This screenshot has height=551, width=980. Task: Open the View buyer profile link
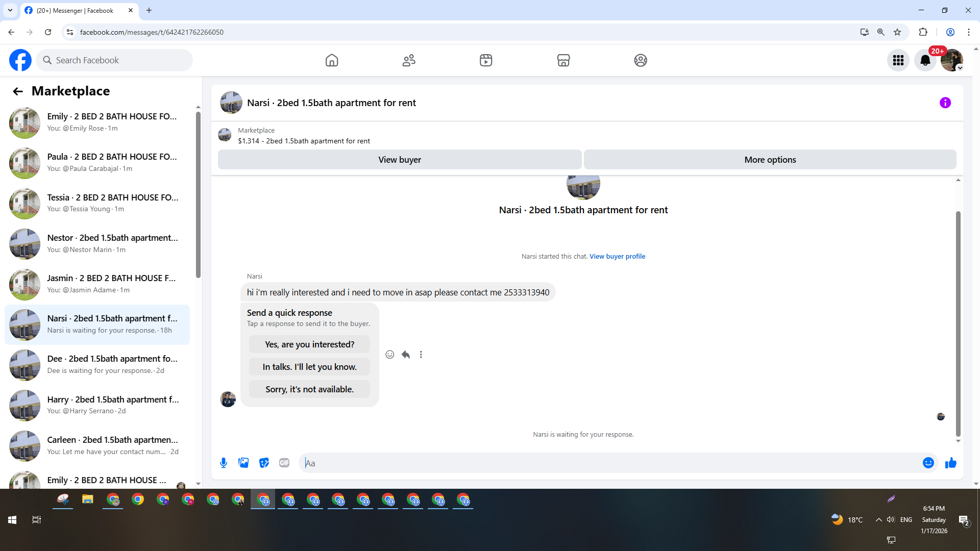[617, 256]
